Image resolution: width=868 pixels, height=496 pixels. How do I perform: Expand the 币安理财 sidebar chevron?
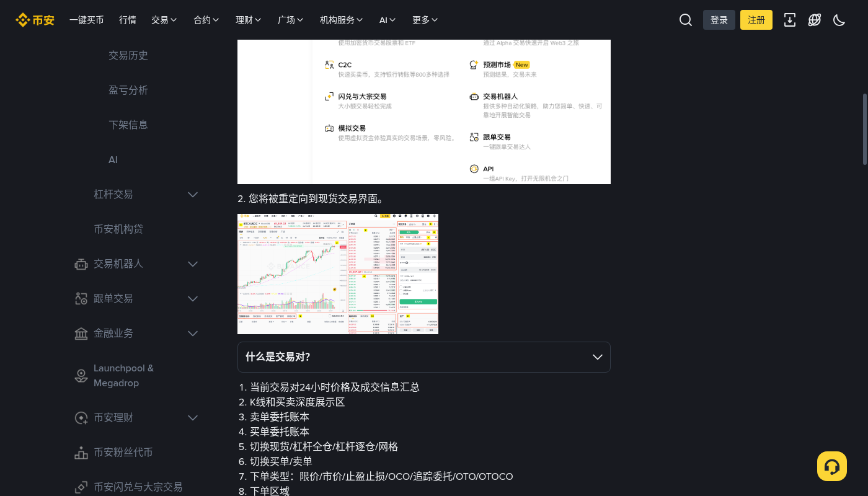click(x=193, y=418)
